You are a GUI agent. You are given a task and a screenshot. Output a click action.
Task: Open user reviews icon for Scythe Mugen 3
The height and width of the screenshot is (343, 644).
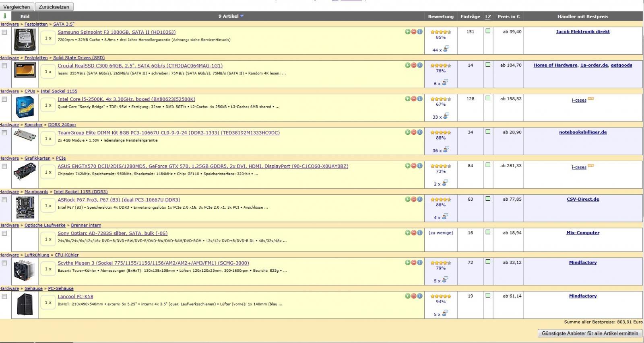pos(445,280)
